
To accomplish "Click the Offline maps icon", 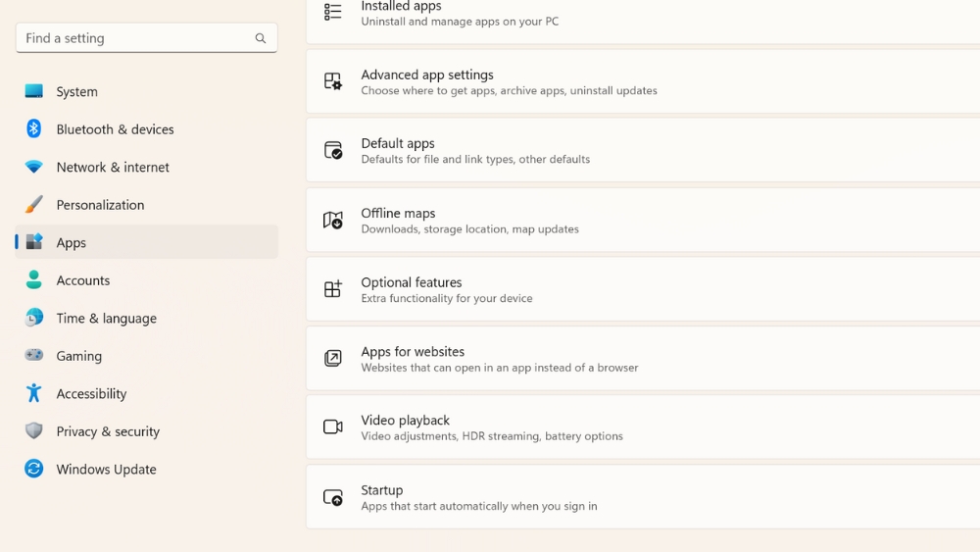I will click(x=333, y=221).
